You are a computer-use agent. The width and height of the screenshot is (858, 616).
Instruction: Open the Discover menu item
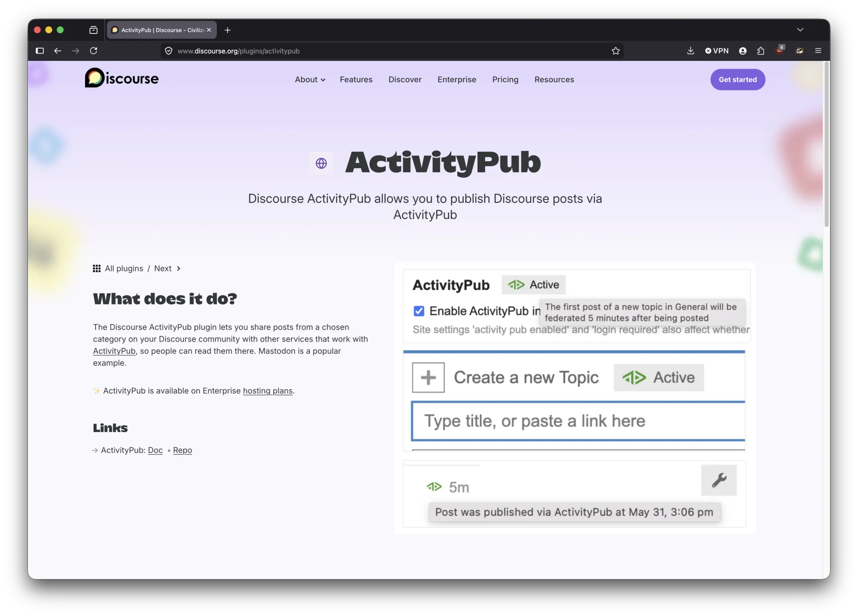click(x=405, y=79)
